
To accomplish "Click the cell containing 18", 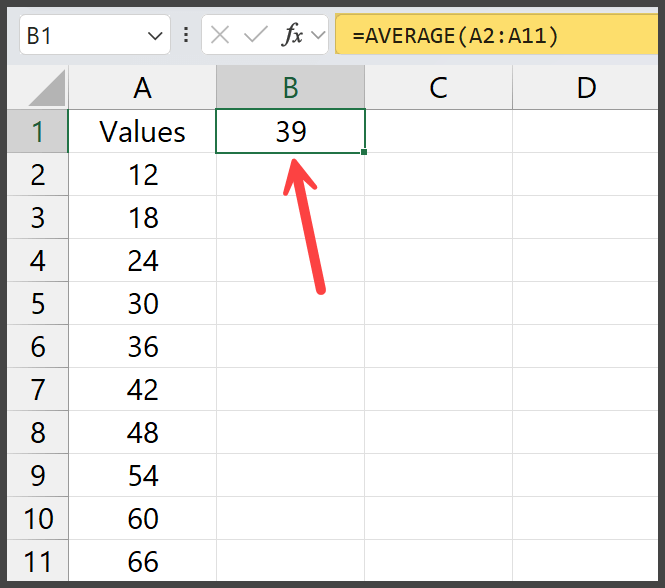I will point(142,217).
